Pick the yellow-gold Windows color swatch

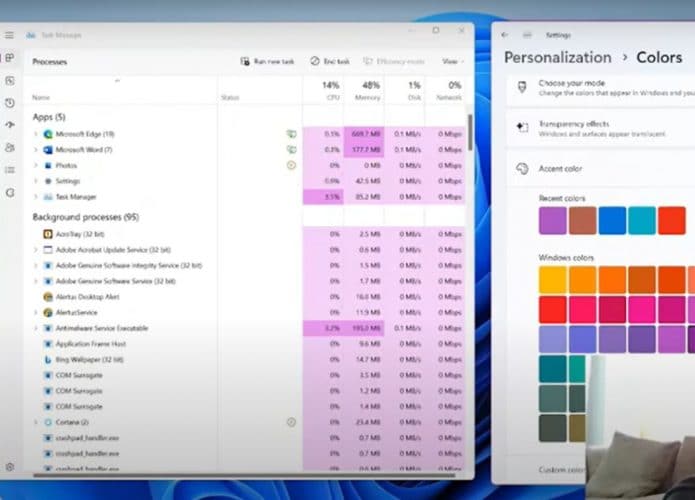tap(552, 280)
